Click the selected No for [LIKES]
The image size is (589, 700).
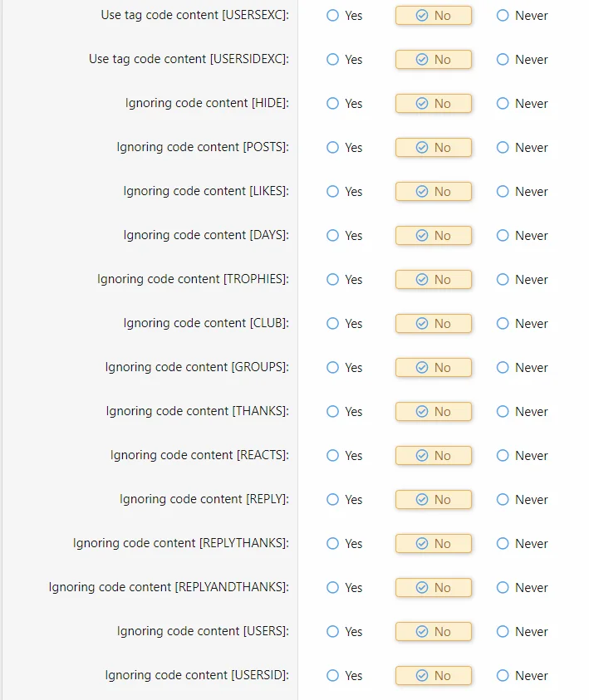tap(434, 192)
